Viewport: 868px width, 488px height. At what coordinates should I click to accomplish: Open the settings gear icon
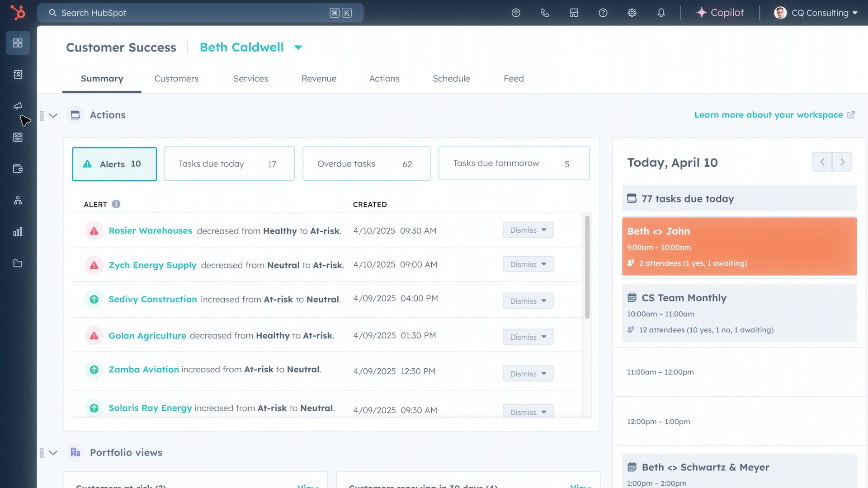point(632,13)
